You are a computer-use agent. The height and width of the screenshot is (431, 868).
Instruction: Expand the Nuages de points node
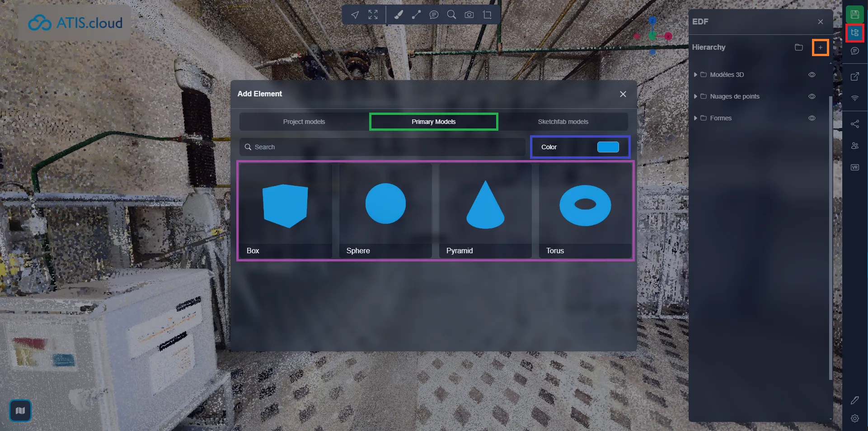tap(695, 96)
